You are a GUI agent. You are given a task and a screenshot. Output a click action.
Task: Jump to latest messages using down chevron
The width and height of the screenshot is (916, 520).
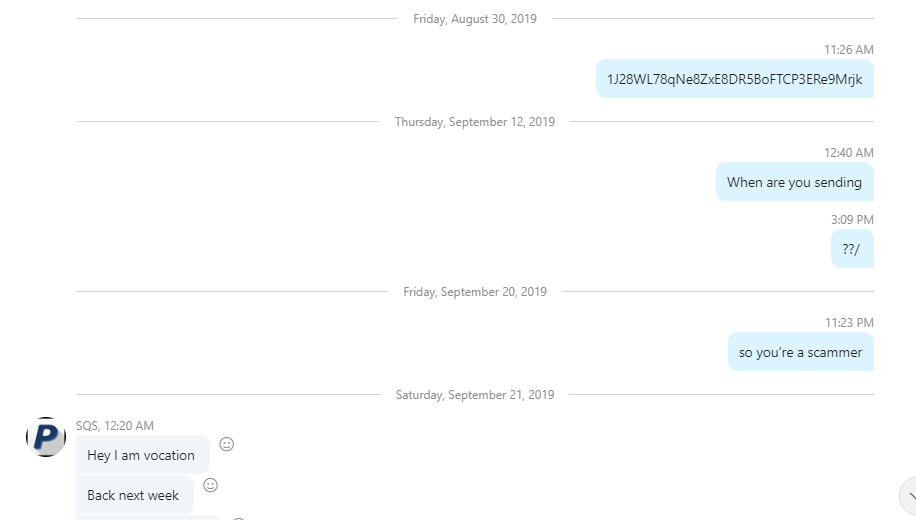click(x=910, y=496)
